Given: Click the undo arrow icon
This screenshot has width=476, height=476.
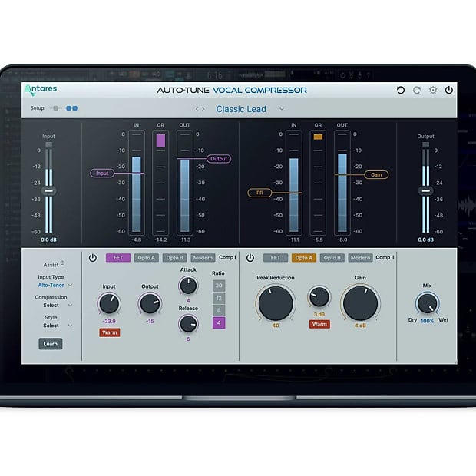Looking at the screenshot, I should pos(401,90).
